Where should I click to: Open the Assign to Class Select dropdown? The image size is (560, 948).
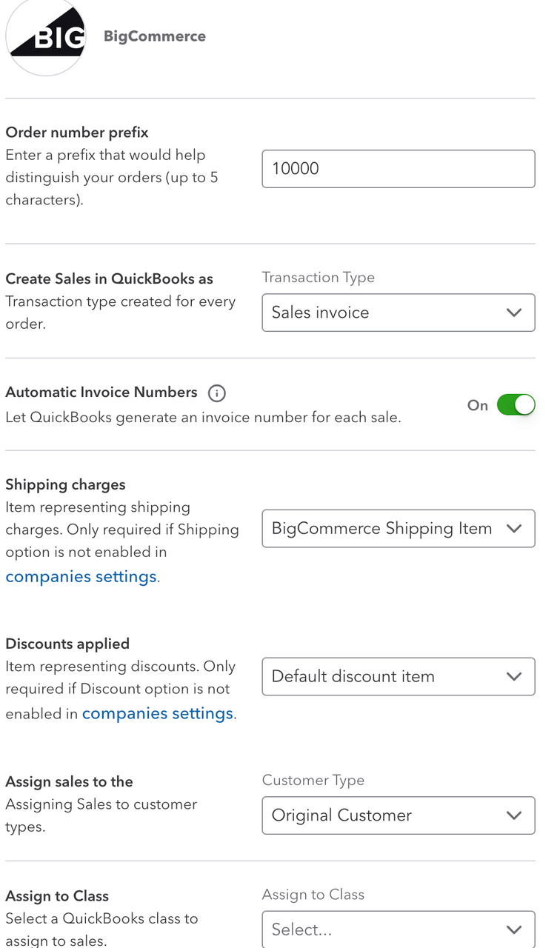pos(399,929)
